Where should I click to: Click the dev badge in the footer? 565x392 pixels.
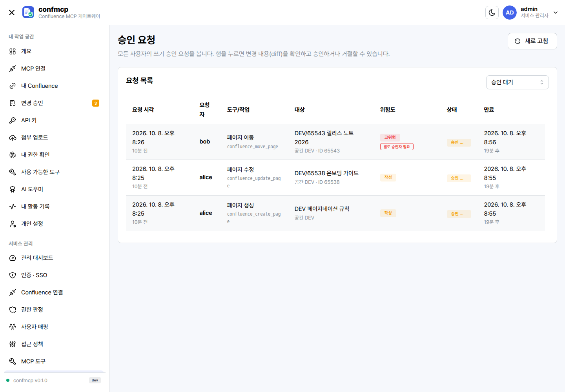tap(95, 380)
